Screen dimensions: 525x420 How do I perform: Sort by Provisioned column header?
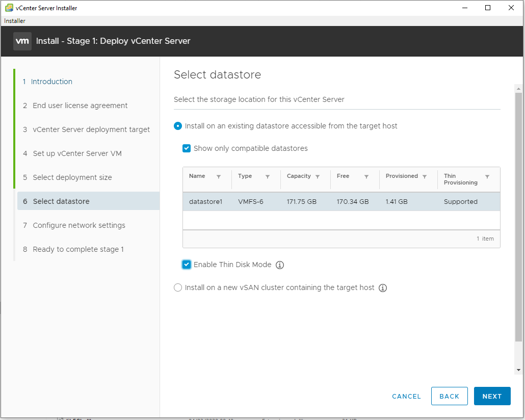[402, 176]
